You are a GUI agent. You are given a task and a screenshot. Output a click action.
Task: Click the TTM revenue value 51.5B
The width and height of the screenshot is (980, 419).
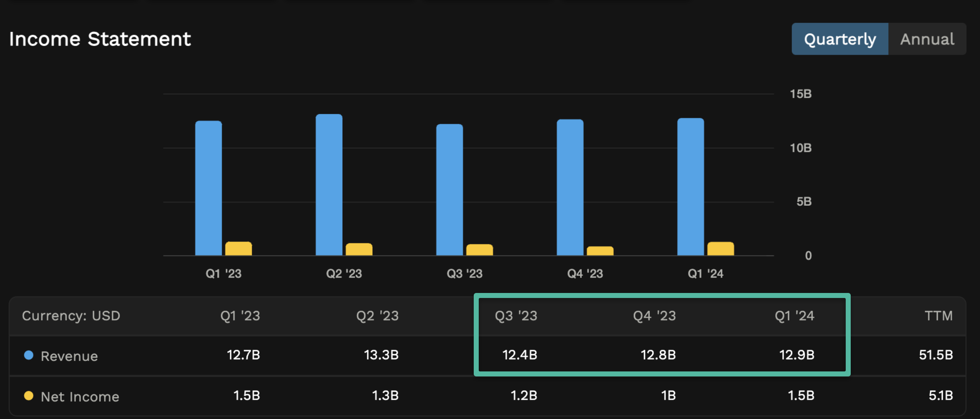tap(935, 356)
